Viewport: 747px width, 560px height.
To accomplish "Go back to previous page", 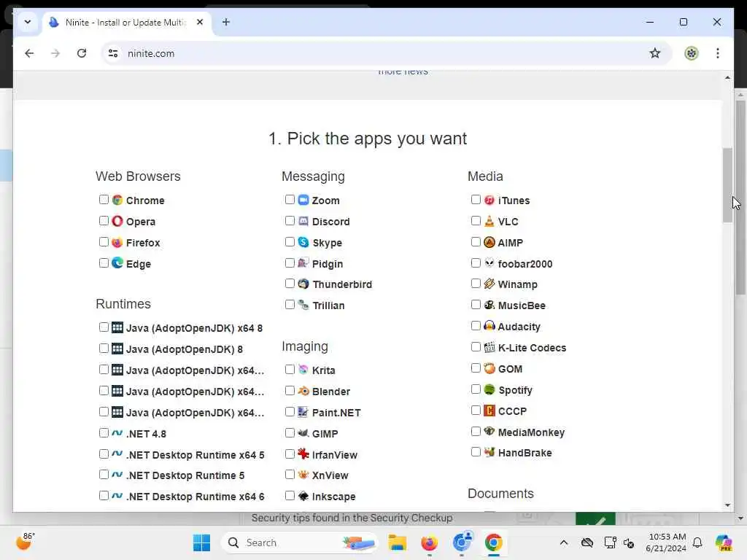I will click(x=29, y=53).
